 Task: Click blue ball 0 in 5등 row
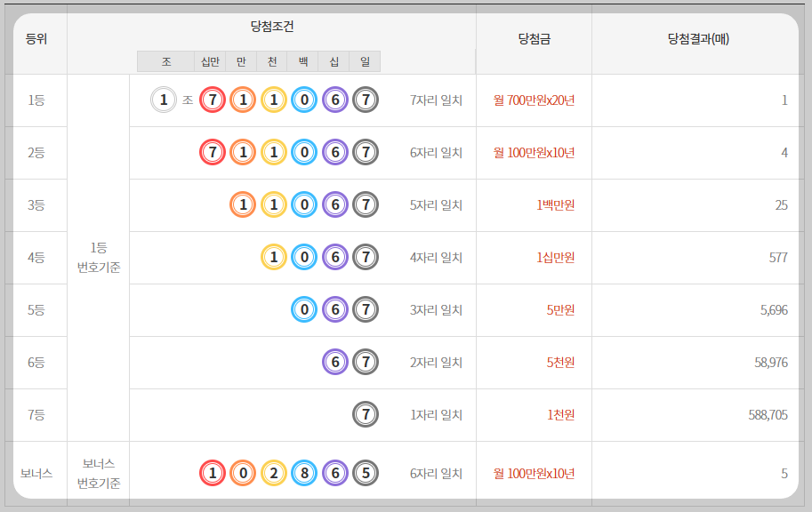(x=304, y=309)
